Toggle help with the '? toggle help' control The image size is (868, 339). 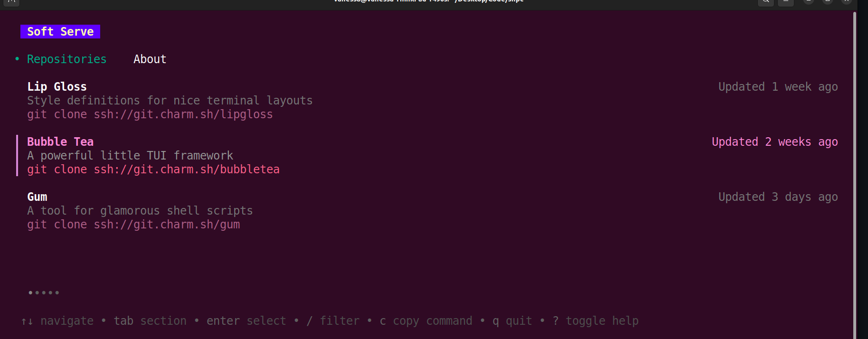(596, 320)
